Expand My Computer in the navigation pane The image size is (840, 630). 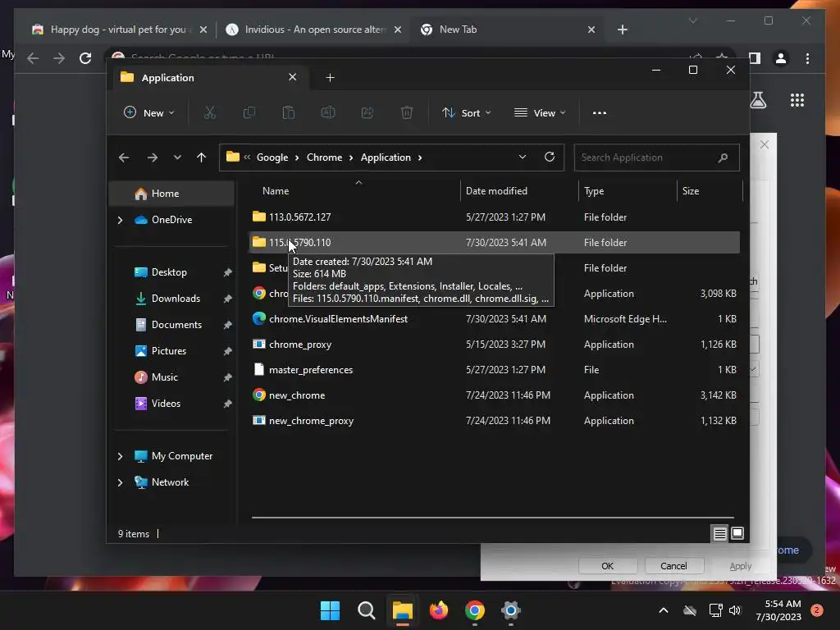click(120, 456)
